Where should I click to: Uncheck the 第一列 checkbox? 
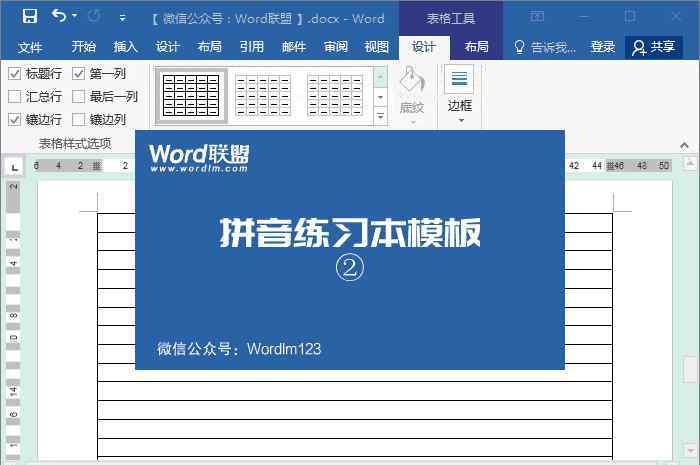(x=79, y=74)
